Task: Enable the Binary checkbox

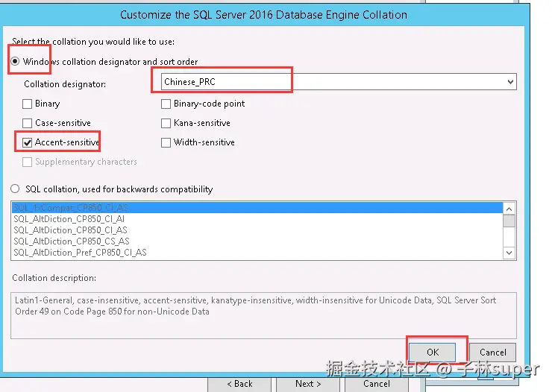Action: click(x=27, y=104)
